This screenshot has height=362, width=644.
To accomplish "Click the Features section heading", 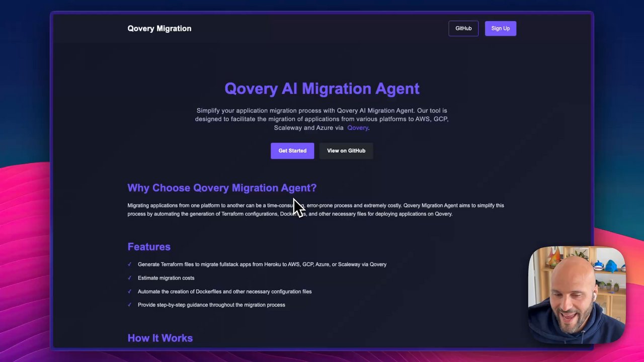I will [149, 247].
